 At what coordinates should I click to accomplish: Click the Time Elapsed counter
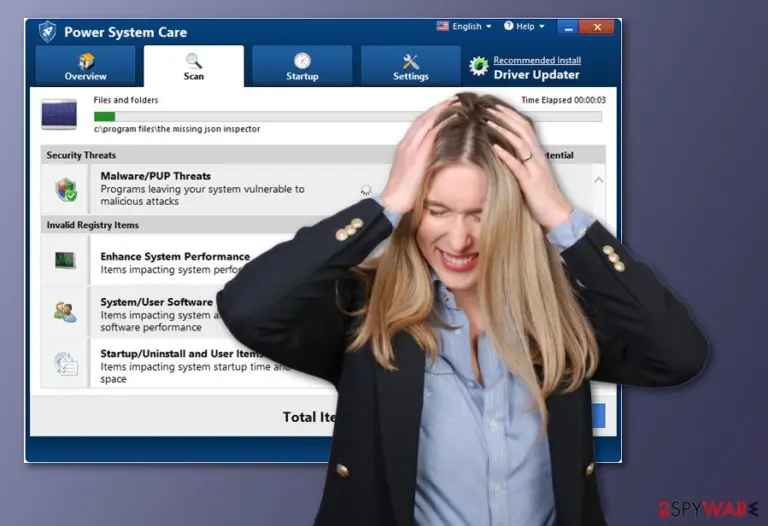[x=563, y=100]
